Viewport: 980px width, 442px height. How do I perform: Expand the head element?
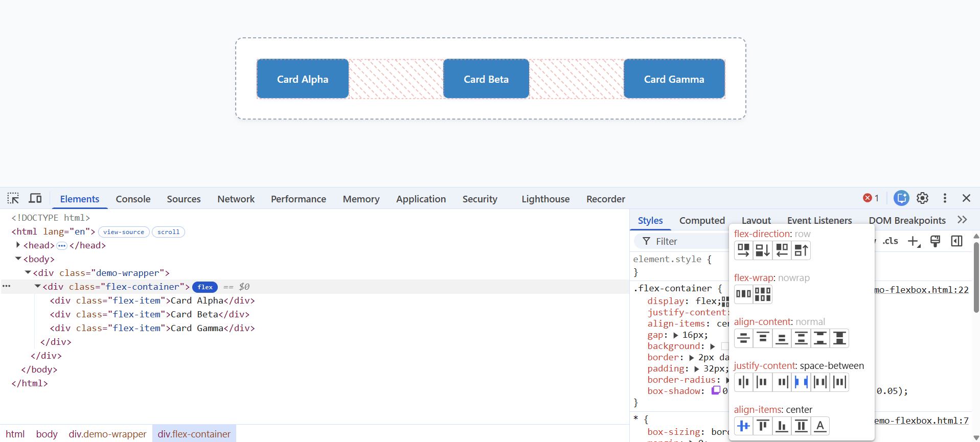[18, 245]
